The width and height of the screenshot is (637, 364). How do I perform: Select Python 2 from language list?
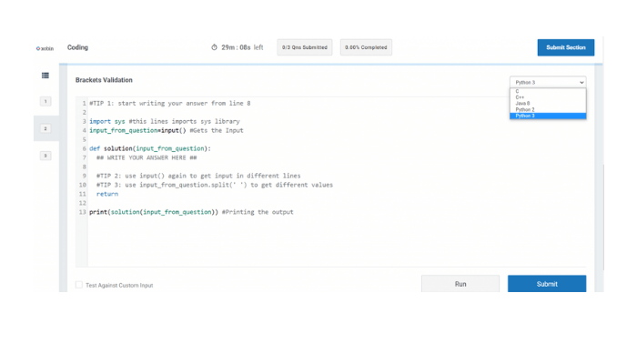coord(525,109)
